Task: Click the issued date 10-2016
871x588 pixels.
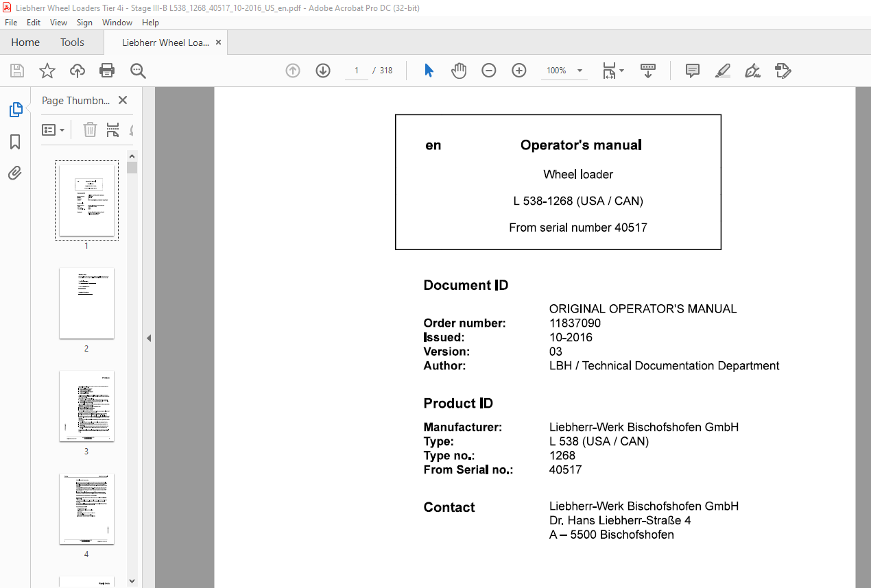Action: pos(571,337)
